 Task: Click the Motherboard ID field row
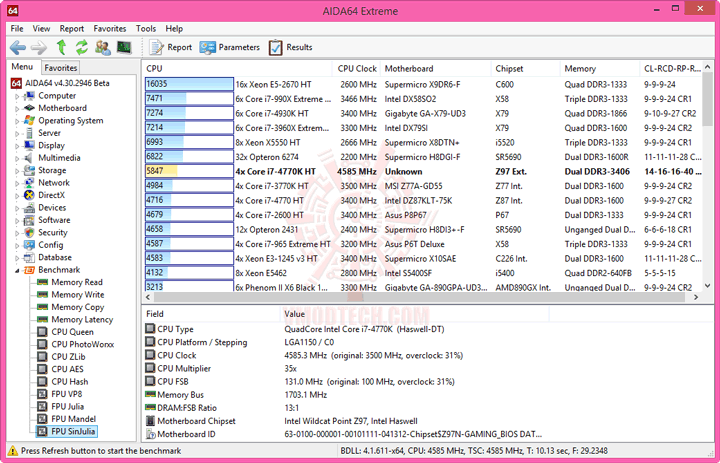tap(343, 434)
